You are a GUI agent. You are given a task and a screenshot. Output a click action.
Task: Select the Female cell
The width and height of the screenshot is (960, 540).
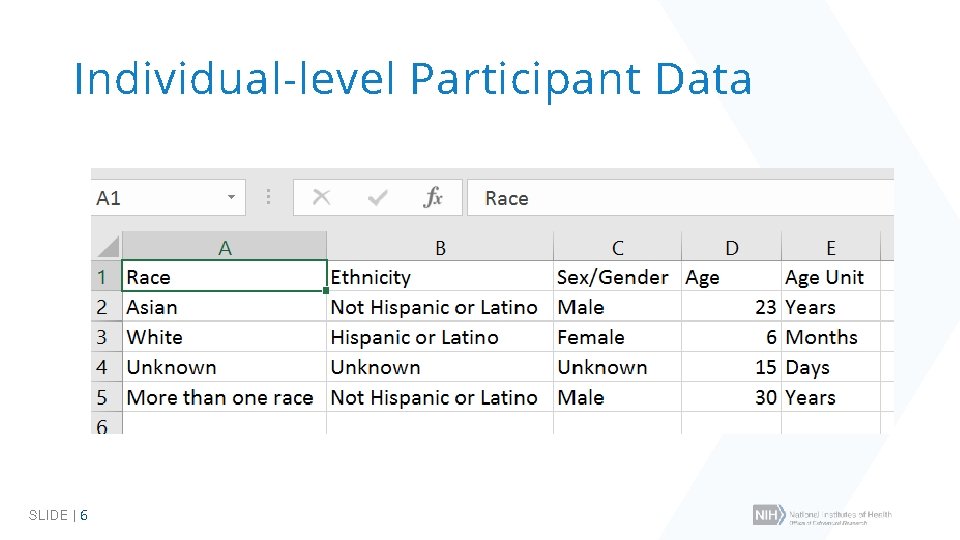point(617,337)
